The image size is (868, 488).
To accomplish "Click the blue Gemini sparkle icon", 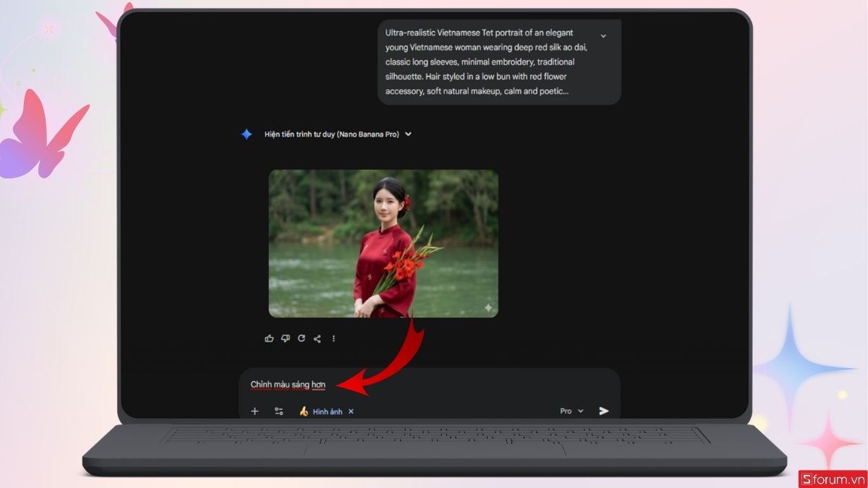I will pos(247,134).
